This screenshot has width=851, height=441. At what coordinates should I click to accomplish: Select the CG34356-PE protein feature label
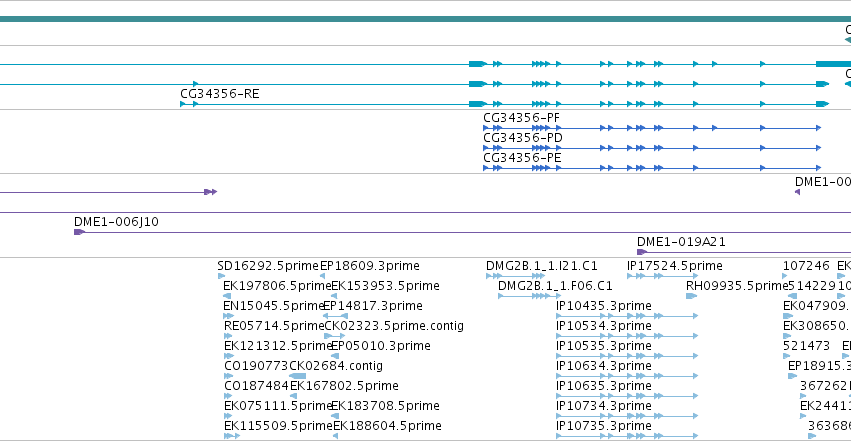(x=522, y=158)
